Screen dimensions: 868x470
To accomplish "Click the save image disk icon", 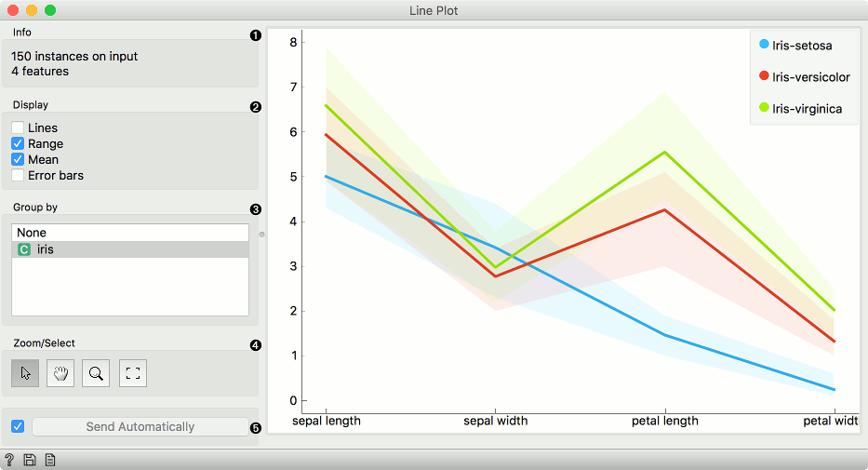I will (30, 460).
